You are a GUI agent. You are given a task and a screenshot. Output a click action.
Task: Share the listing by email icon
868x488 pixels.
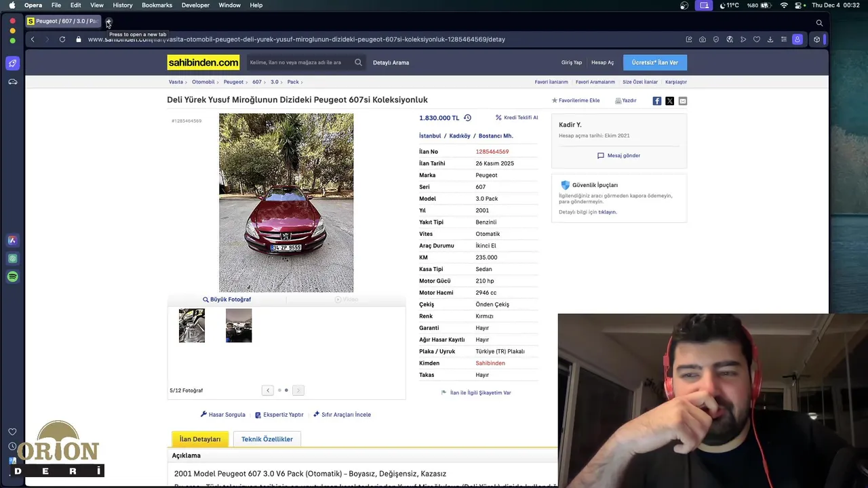(x=682, y=100)
